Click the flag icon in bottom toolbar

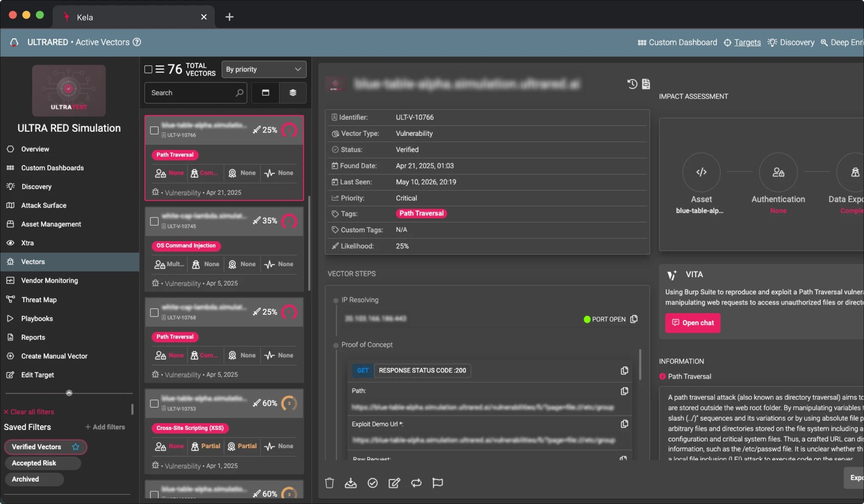click(x=438, y=483)
